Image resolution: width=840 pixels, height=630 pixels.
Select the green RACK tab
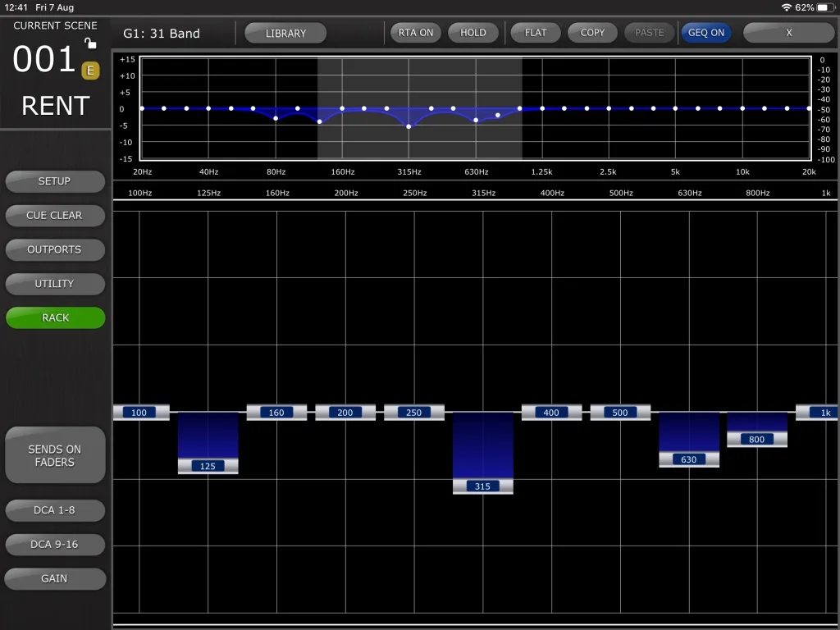click(x=55, y=317)
